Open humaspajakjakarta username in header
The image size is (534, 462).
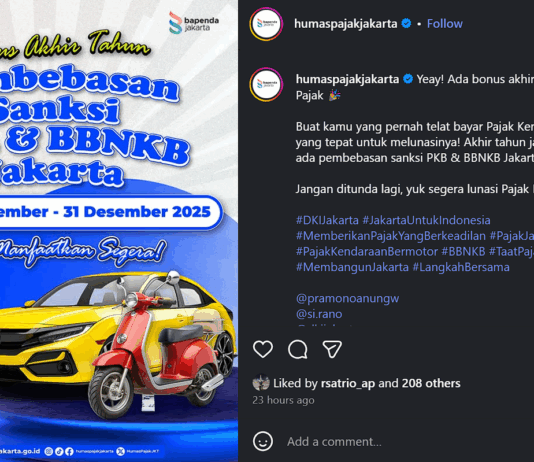tap(345, 23)
